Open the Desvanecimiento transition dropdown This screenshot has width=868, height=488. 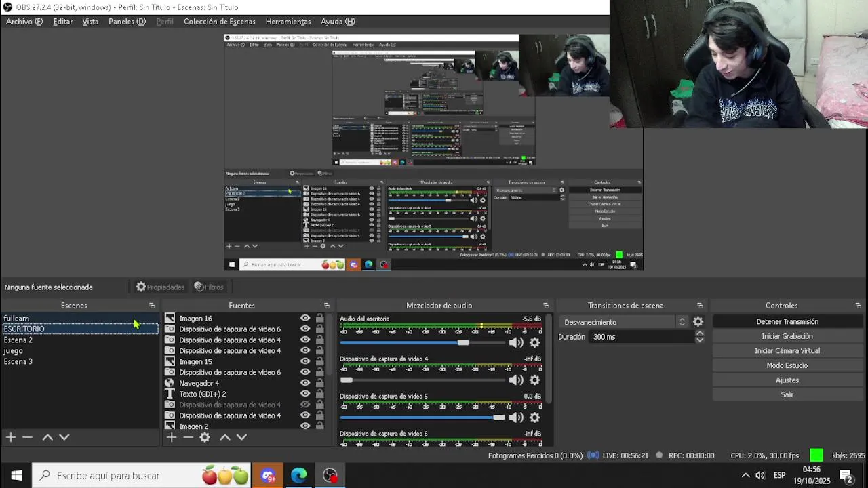click(624, 322)
